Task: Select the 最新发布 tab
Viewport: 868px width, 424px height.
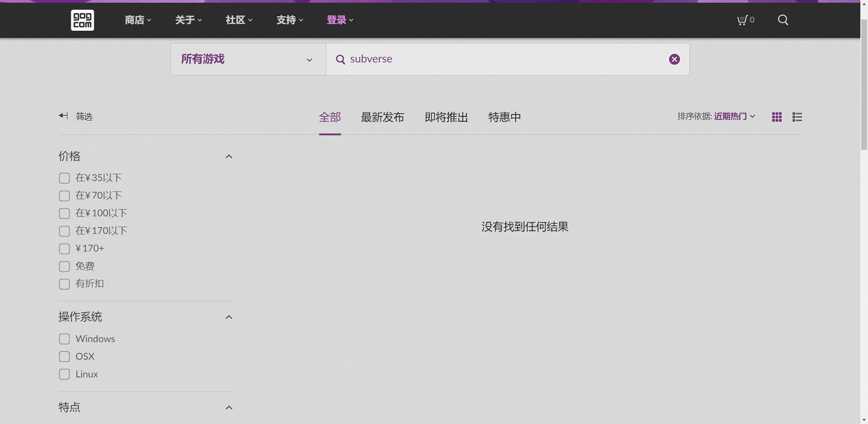Action: pos(382,118)
